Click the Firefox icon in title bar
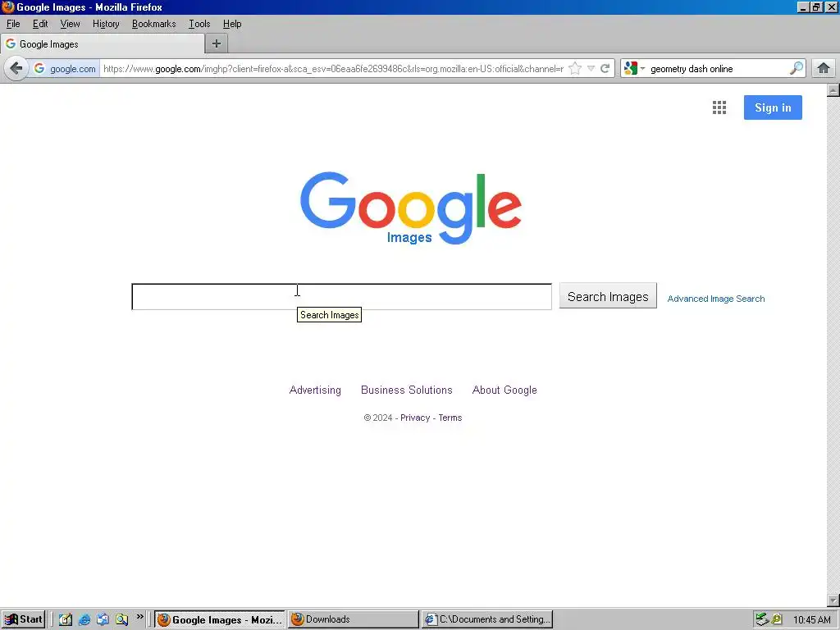 [x=7, y=7]
